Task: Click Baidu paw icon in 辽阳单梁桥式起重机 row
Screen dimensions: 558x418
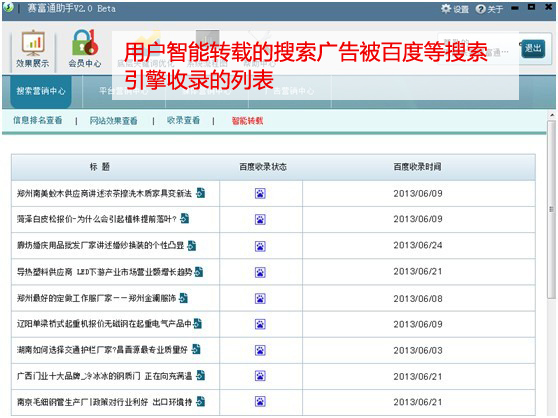Action: (x=260, y=324)
